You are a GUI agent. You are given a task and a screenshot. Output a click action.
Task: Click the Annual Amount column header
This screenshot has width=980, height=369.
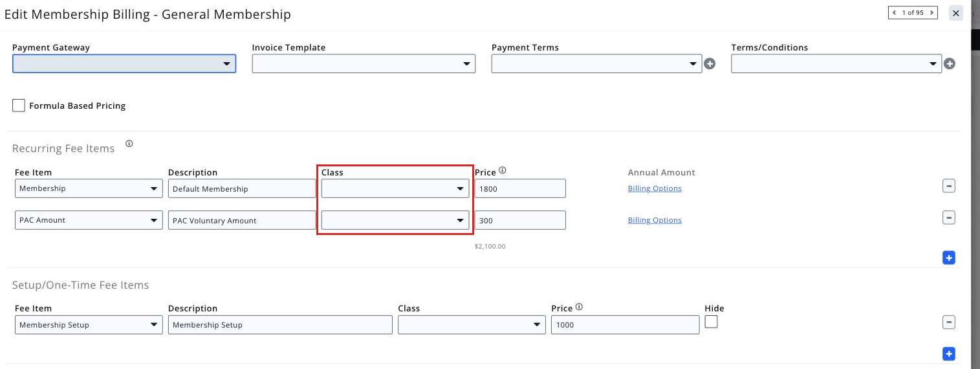click(x=661, y=172)
